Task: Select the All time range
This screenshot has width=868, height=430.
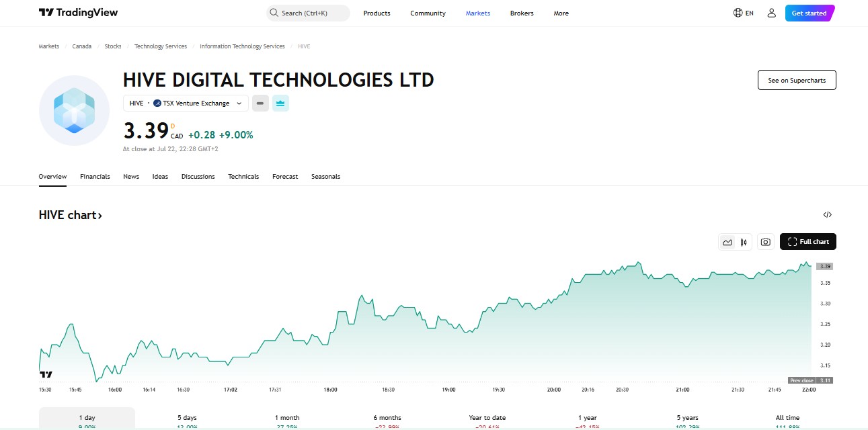Action: (x=788, y=418)
